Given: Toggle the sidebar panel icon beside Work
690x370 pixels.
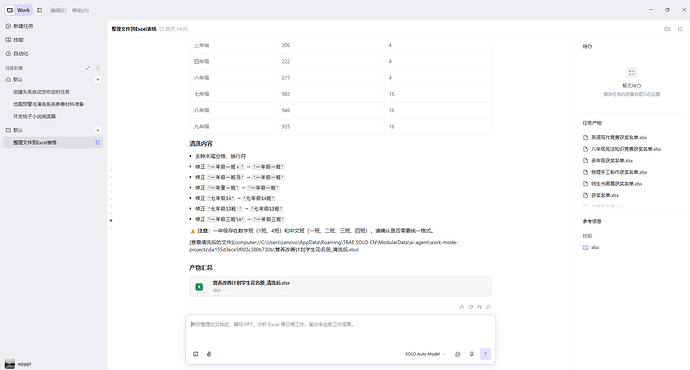Looking at the screenshot, I should 40,10.
